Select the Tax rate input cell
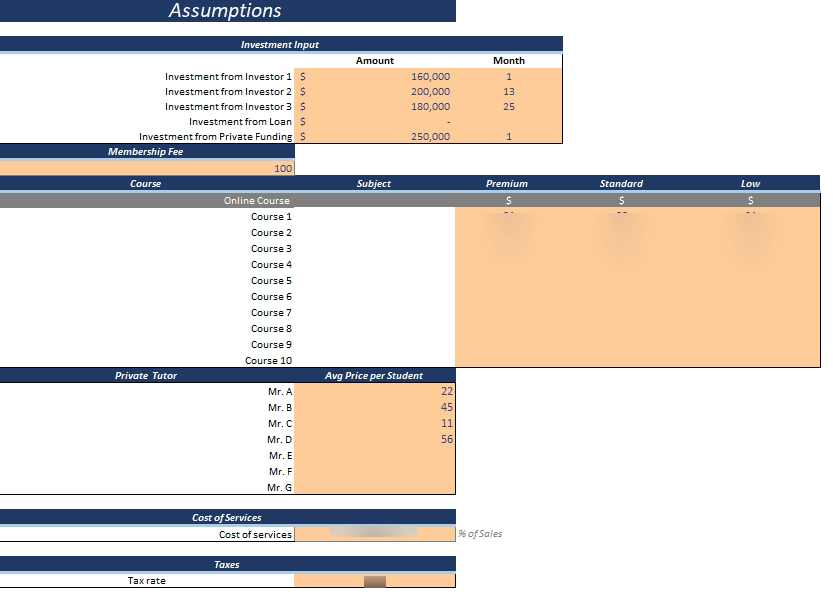This screenshot has width=833, height=596. (x=375, y=581)
